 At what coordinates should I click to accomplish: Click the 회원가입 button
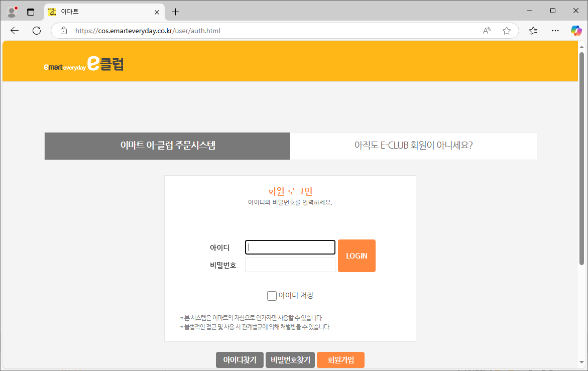point(340,360)
